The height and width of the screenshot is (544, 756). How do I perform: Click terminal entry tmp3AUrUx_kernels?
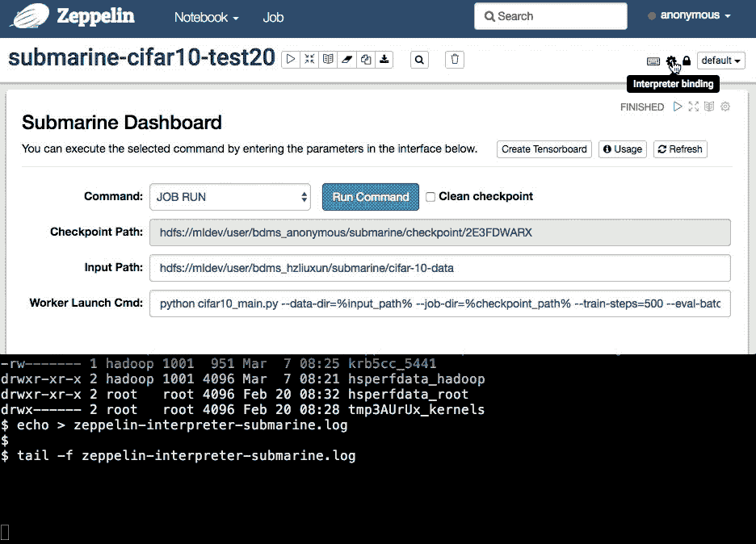click(x=417, y=409)
